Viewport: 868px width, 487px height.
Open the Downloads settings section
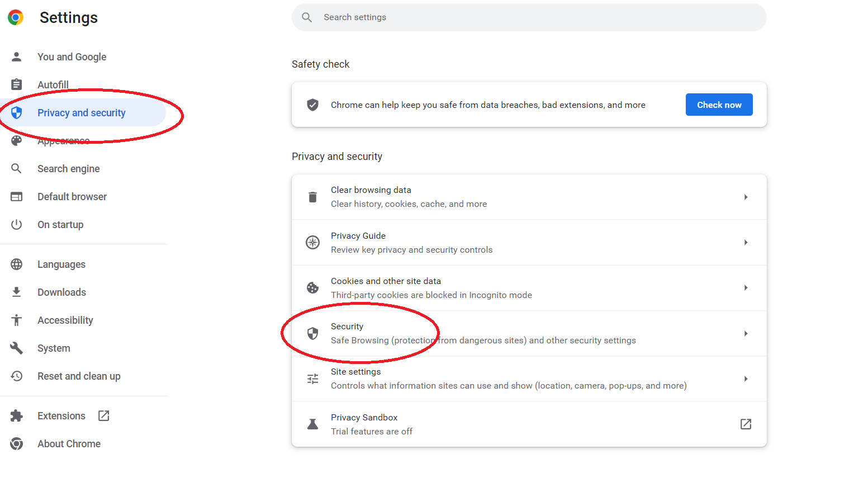click(61, 292)
